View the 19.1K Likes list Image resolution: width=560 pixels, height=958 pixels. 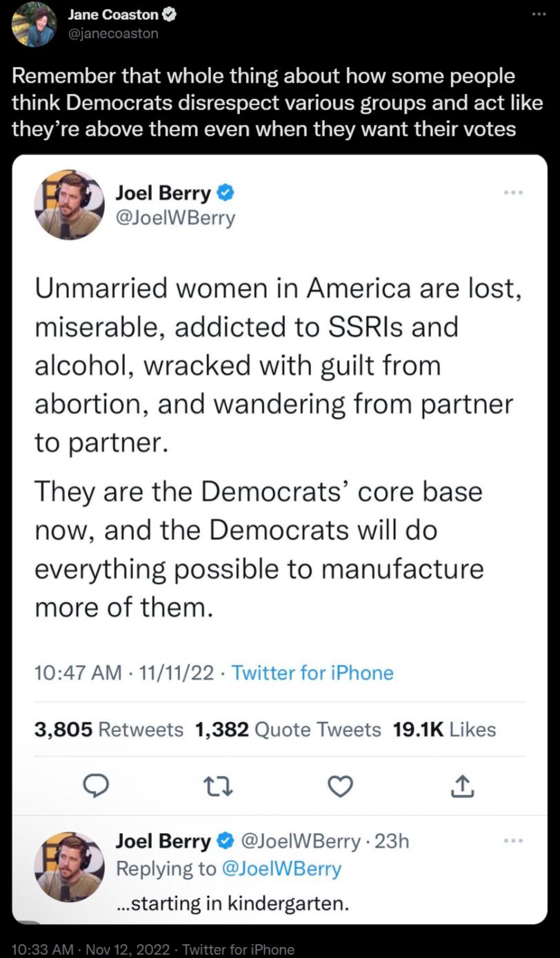click(x=444, y=729)
